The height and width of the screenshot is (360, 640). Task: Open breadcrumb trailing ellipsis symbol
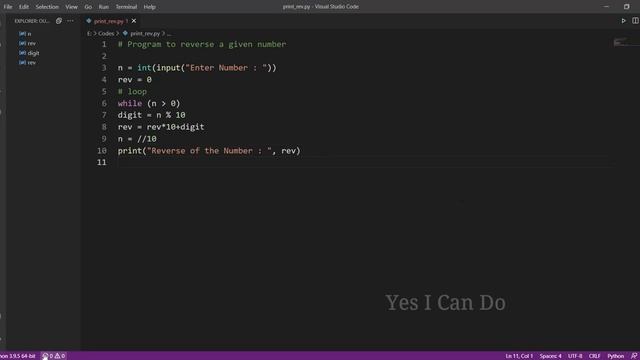[x=169, y=34]
